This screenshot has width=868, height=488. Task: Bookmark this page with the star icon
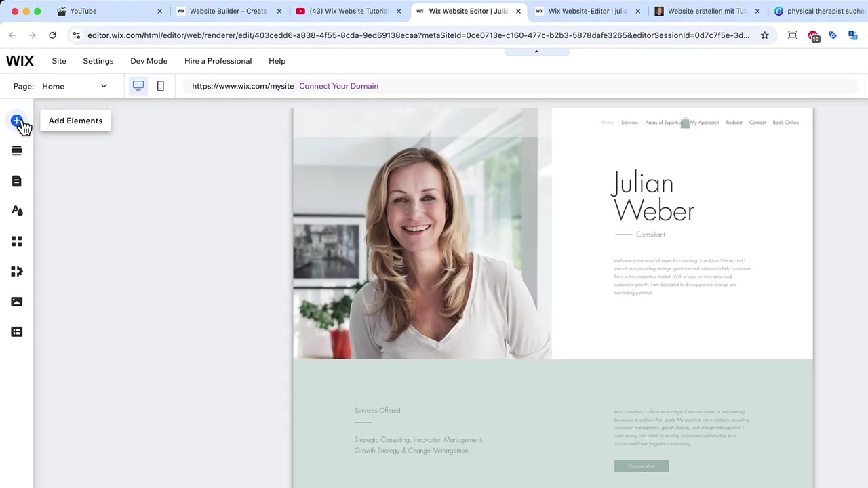click(x=764, y=35)
